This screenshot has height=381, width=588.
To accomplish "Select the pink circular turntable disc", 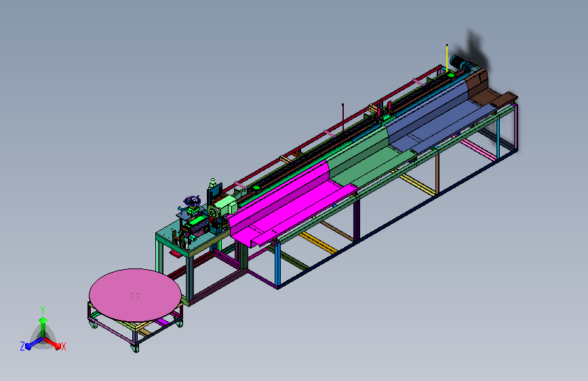I will [136, 295].
